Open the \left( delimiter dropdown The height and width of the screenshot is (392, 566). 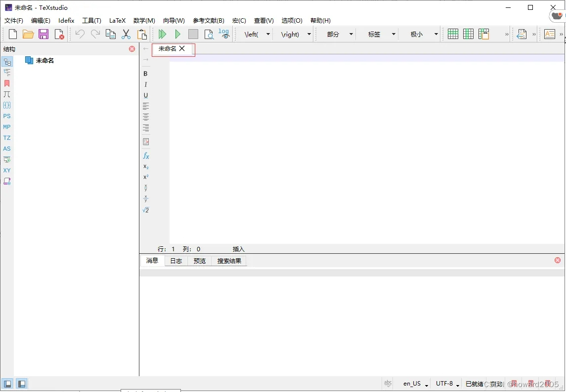[x=268, y=34]
